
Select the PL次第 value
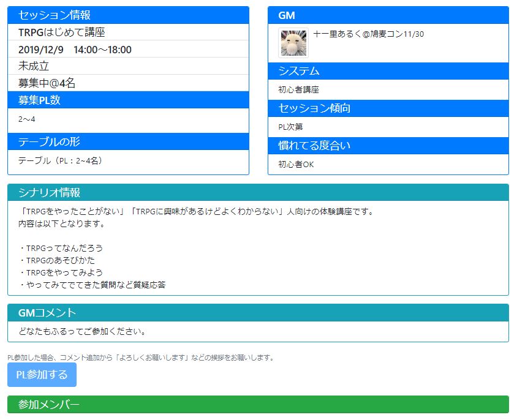290,127
